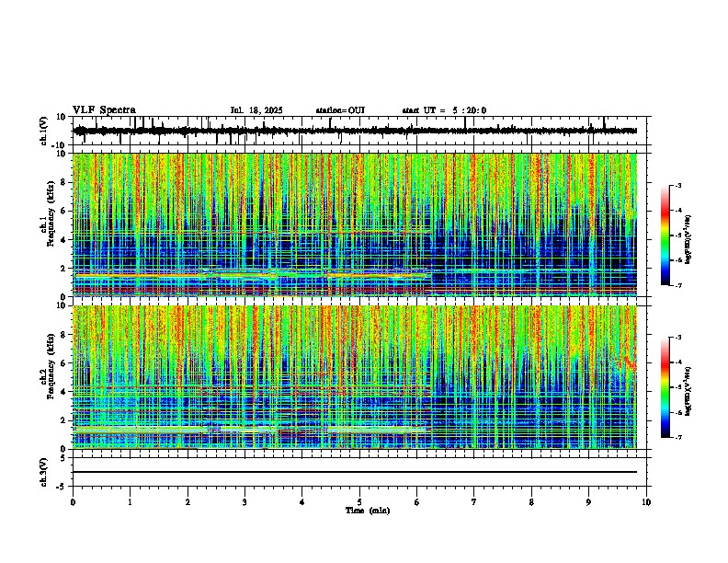Select the "Time (min)" axis label
Image resolution: width=728 pixels, height=563 pixels.
point(368,511)
